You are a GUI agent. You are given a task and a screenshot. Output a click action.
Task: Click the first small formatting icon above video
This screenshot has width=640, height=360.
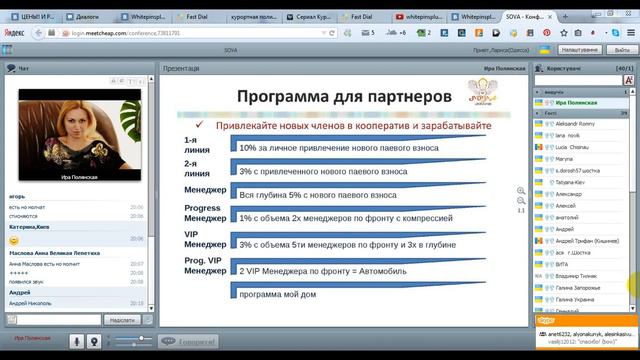[x=113, y=81]
